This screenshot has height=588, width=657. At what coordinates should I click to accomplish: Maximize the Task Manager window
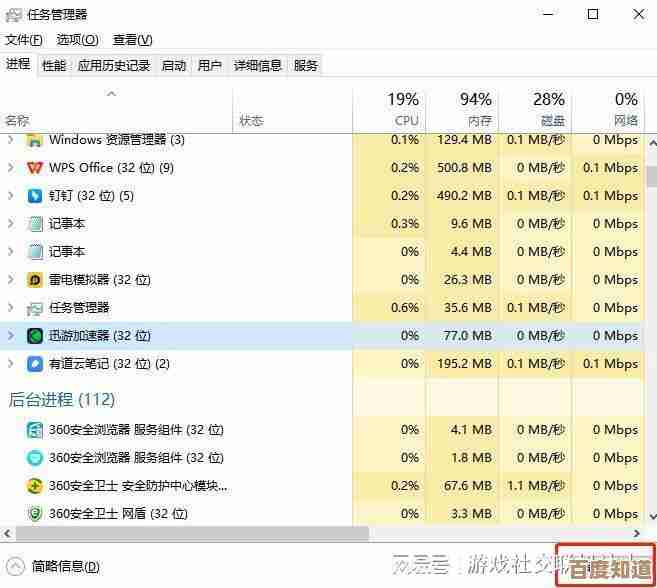tap(593, 15)
